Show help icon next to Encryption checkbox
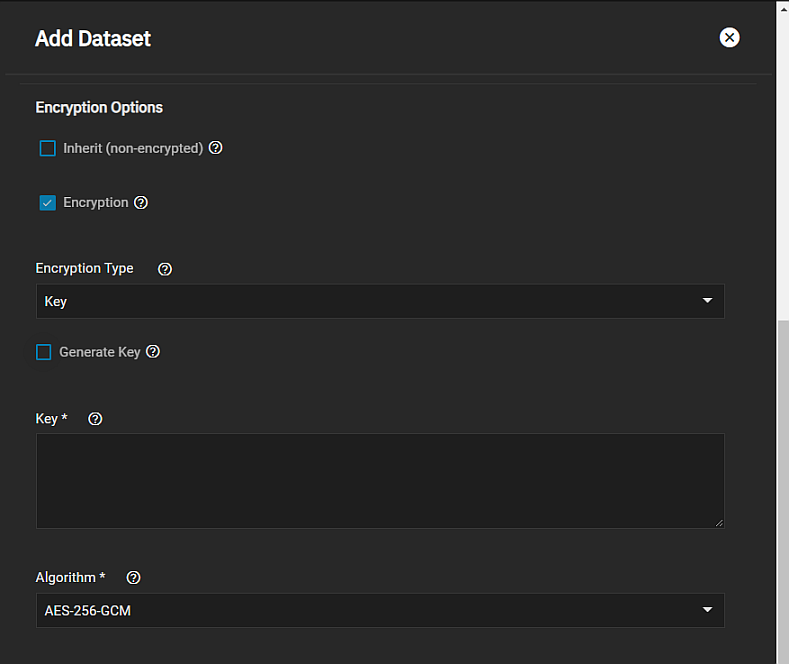The image size is (789, 664). [x=141, y=202]
